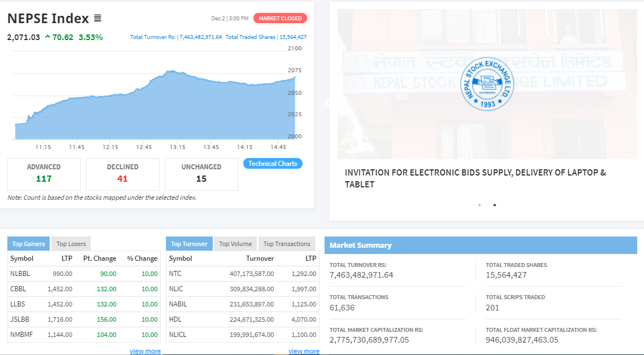Viewport: 644px width, 355px height.
Task: Click HDL symbol in Top Turnover
Action: [175, 319]
